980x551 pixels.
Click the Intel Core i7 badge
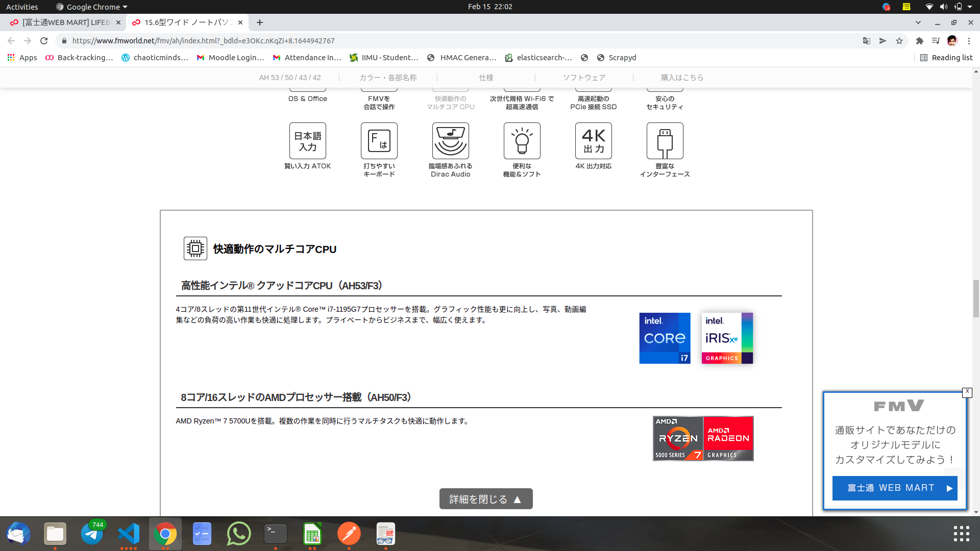click(665, 338)
